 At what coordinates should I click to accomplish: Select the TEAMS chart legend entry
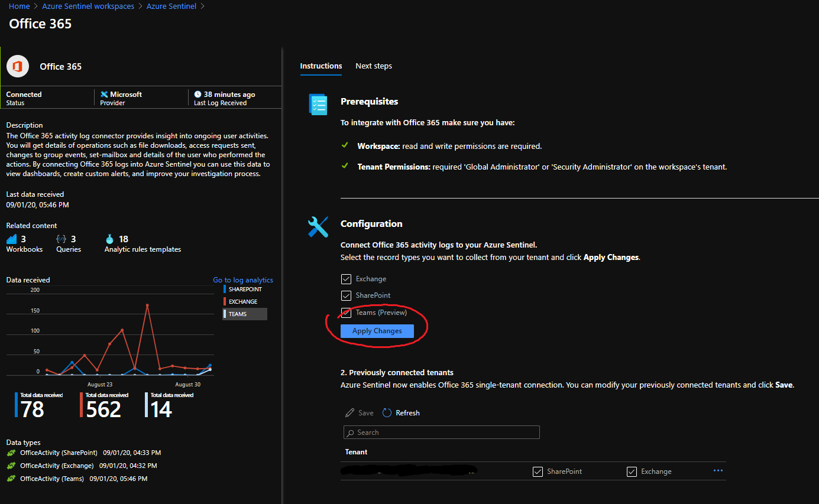coord(245,314)
